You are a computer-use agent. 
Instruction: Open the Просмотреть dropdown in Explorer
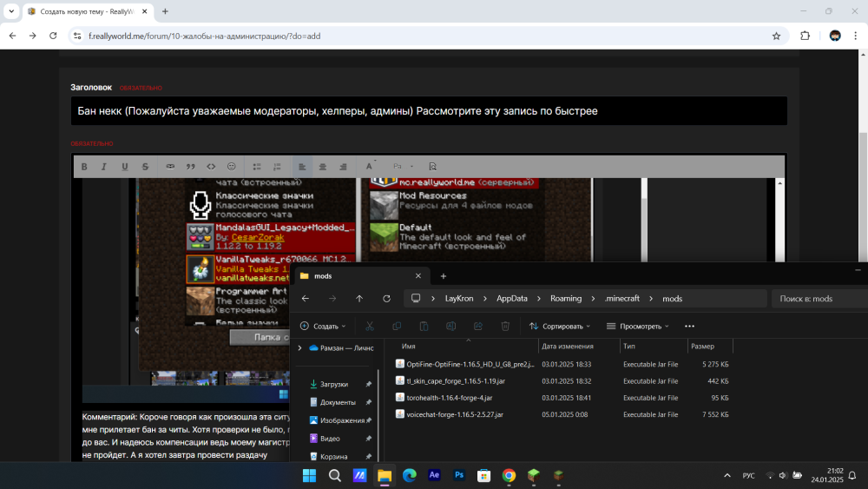click(638, 327)
